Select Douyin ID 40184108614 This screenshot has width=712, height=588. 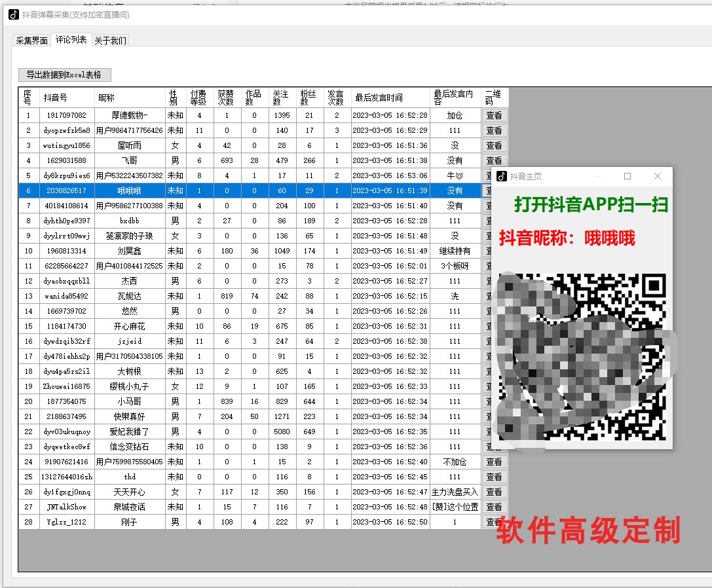click(67, 206)
